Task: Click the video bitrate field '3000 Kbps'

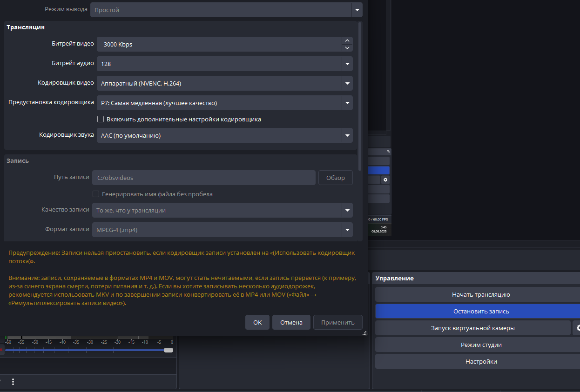Action: 219,44
